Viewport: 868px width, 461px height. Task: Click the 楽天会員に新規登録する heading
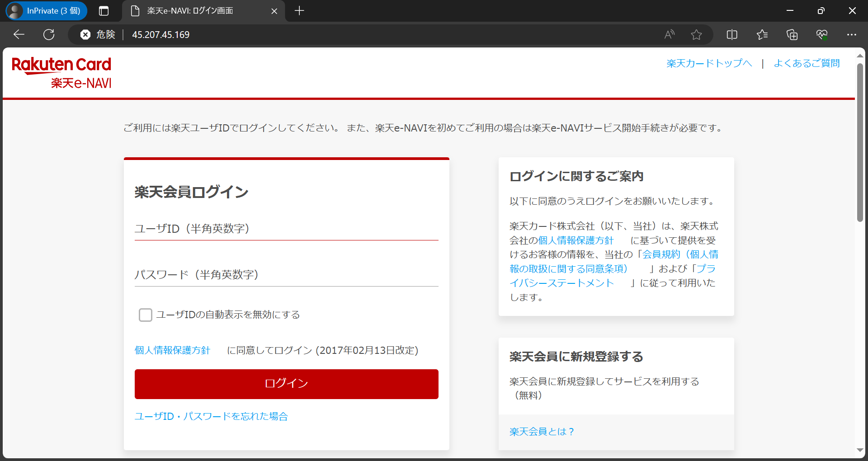[576, 357]
